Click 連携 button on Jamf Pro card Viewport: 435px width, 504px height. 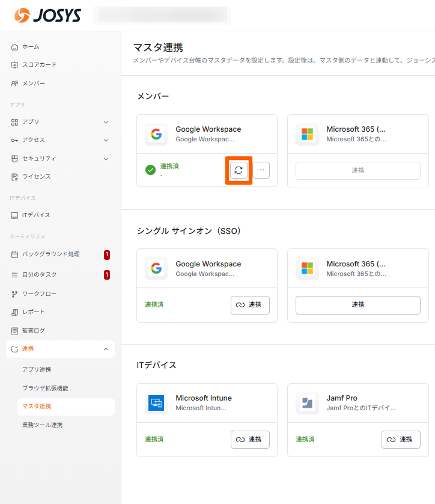point(401,440)
